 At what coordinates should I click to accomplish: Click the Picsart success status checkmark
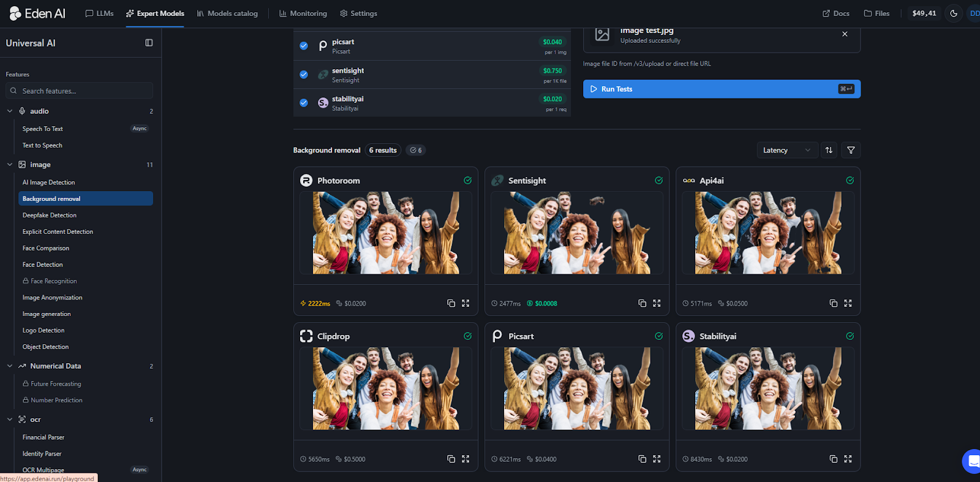658,336
